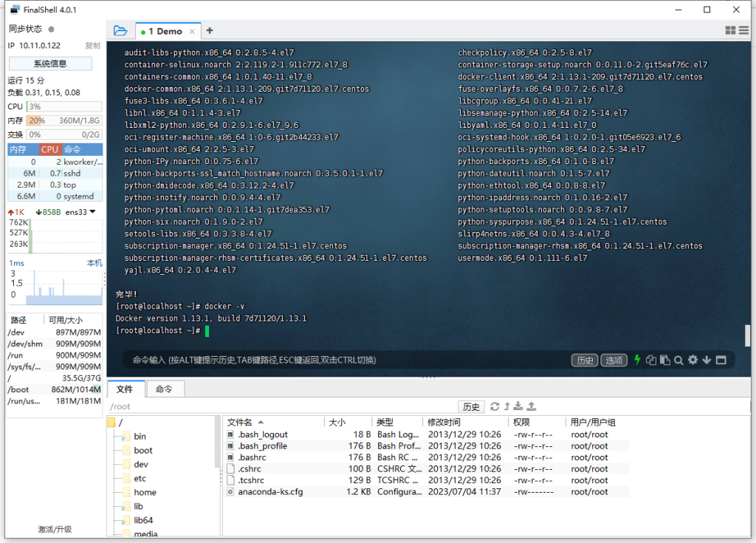The image size is (756, 543).
Task: Open the terminal search magnifier icon
Action: 678,360
